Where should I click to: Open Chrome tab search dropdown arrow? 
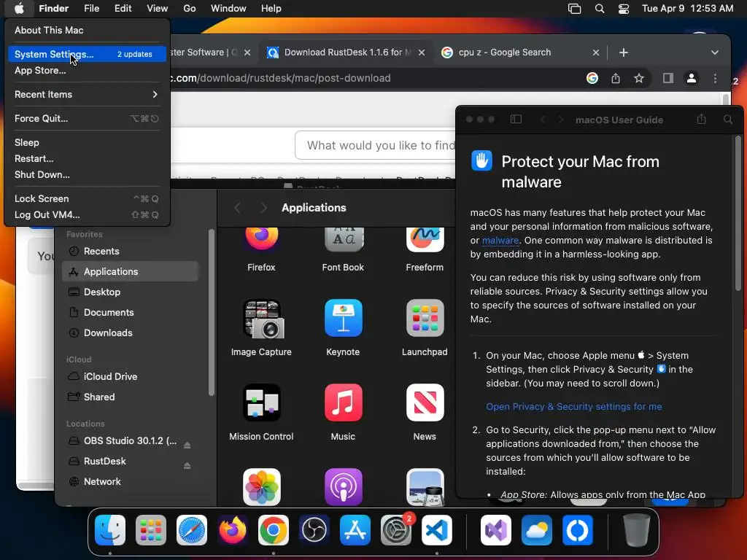point(715,52)
